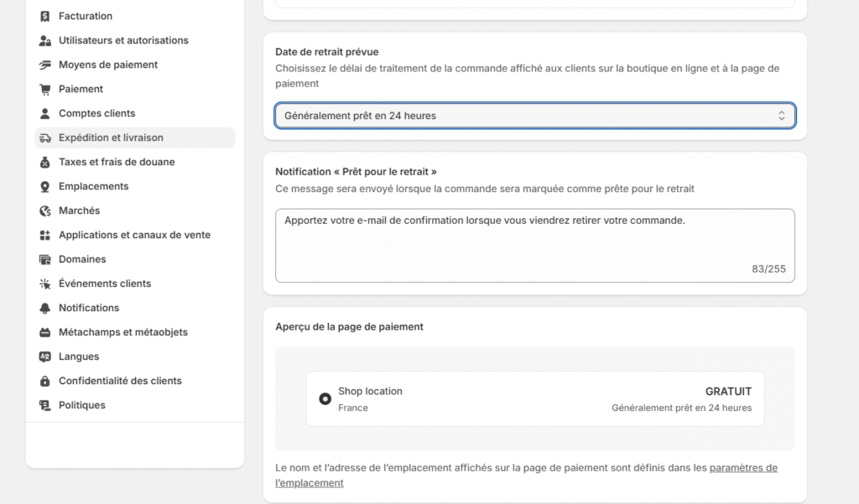Click the Utilisateurs et autorisations people icon

pos(45,40)
